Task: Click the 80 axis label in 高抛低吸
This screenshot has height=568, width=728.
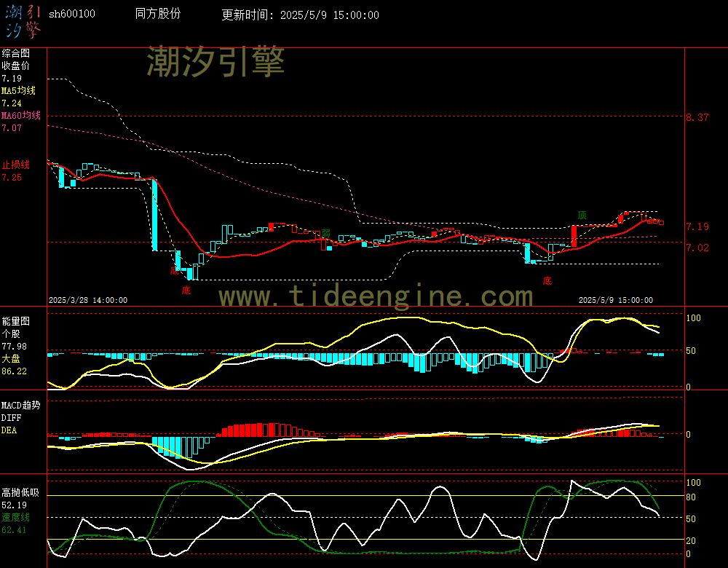Action: (x=691, y=497)
